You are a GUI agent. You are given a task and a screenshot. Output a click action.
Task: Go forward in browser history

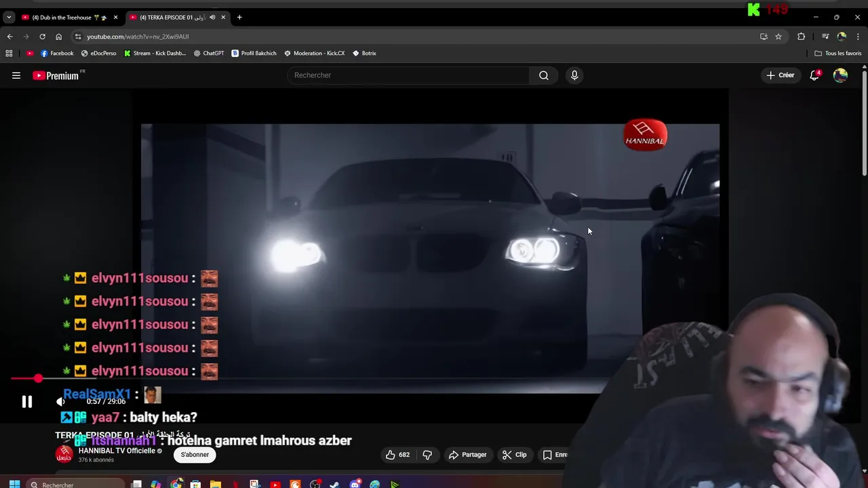click(26, 37)
